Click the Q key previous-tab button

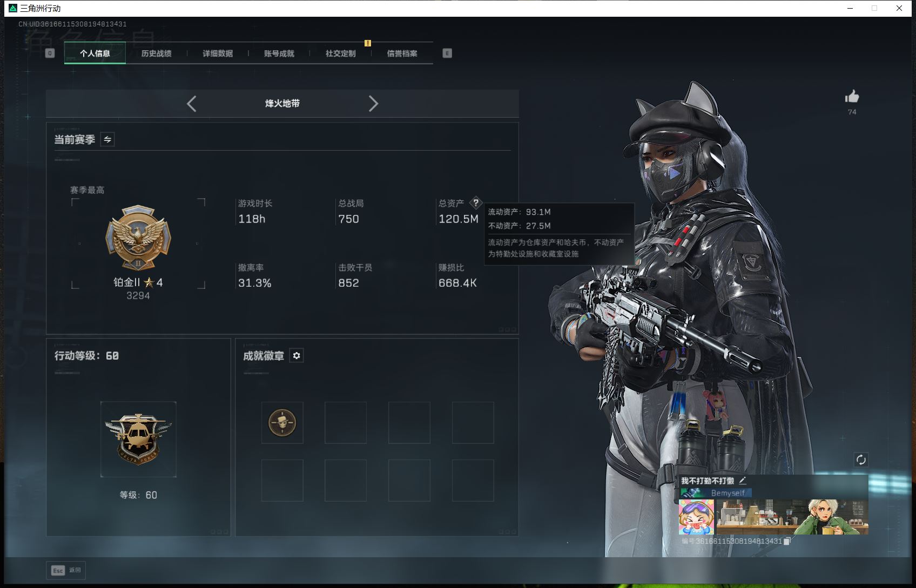(x=50, y=53)
